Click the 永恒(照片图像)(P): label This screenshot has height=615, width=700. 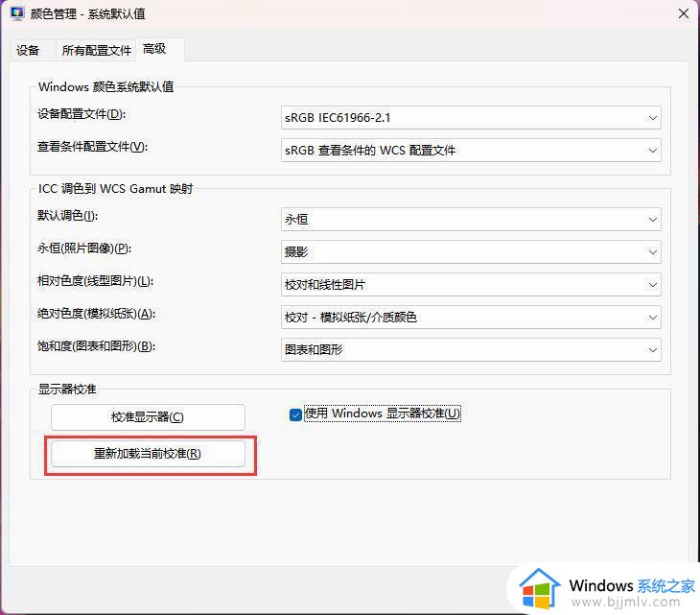[84, 248]
